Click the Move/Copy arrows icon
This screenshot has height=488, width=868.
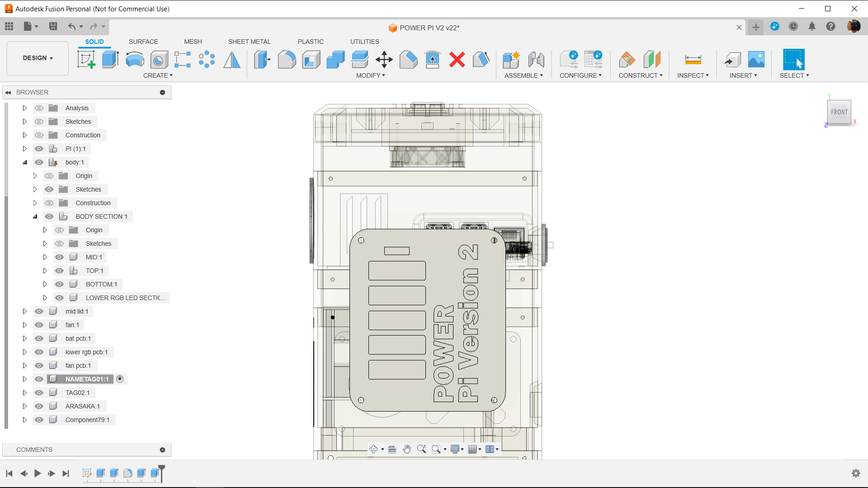click(384, 59)
